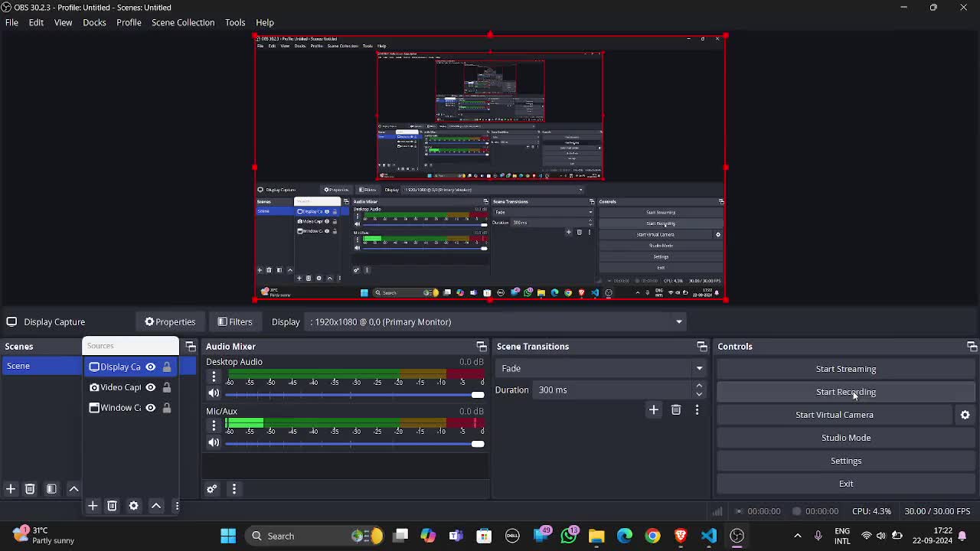Add a scene transition with plus icon
The width and height of the screenshot is (980, 551).
coord(654,410)
